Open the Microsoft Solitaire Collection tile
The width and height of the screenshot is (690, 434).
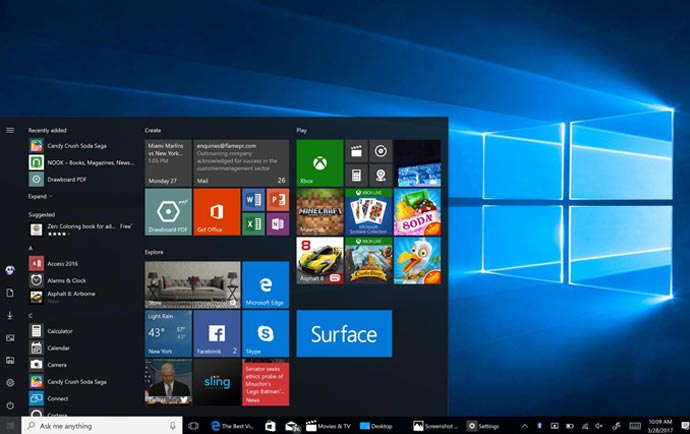coord(368,212)
